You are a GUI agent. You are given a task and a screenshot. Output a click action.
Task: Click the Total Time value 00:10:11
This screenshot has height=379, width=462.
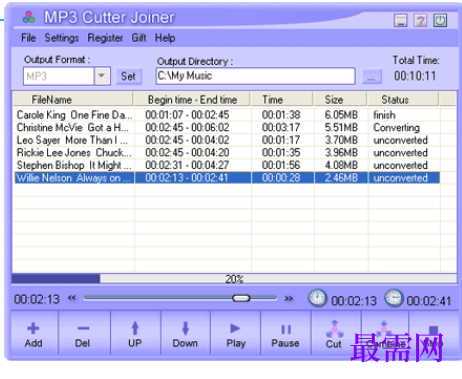pyautogui.click(x=415, y=76)
